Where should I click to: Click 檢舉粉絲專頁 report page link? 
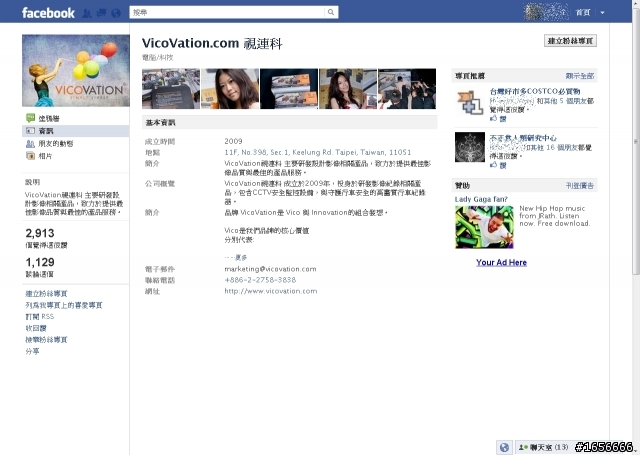point(46,340)
